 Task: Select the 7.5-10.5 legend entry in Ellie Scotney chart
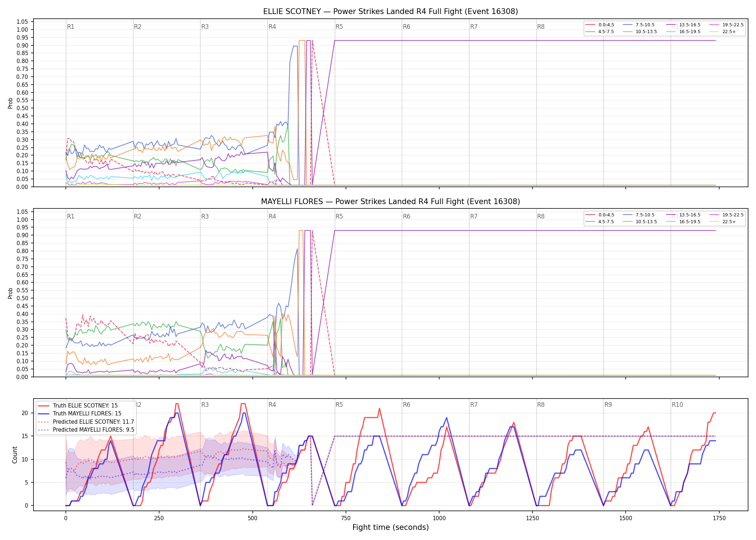tap(639, 25)
